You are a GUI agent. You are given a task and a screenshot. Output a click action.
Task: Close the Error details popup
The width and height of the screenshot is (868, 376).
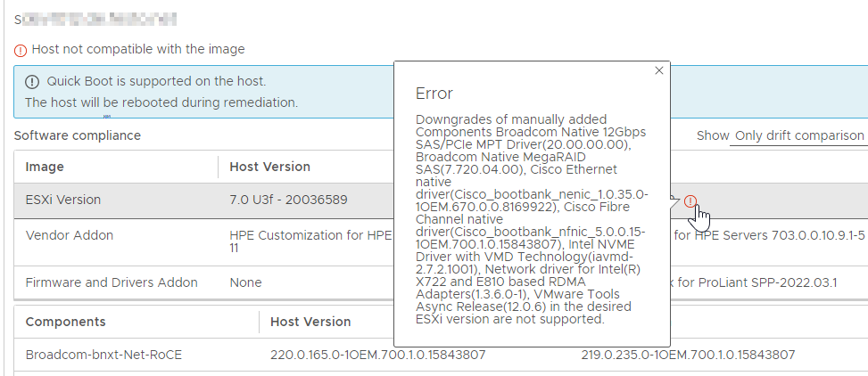pos(658,70)
